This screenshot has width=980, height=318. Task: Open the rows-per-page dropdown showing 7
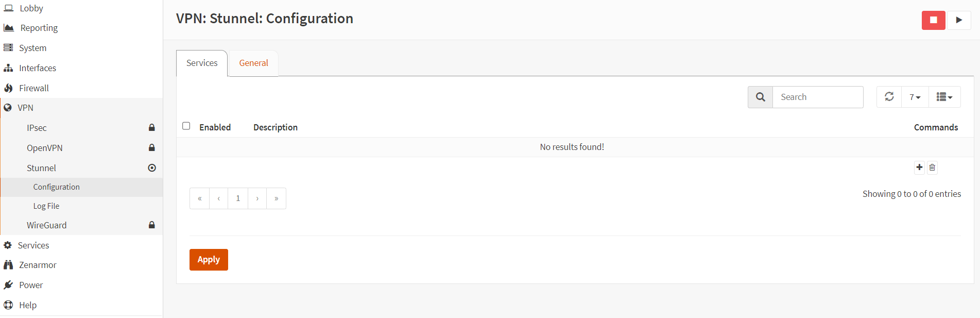915,97
